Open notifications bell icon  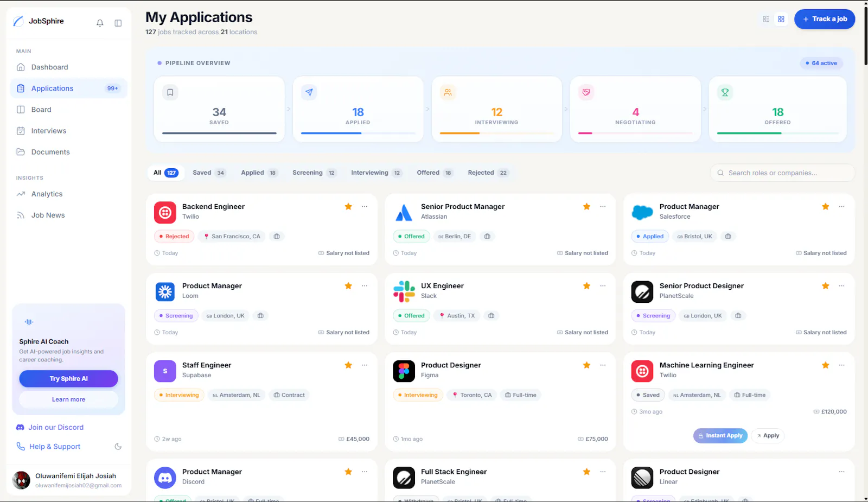pyautogui.click(x=100, y=23)
